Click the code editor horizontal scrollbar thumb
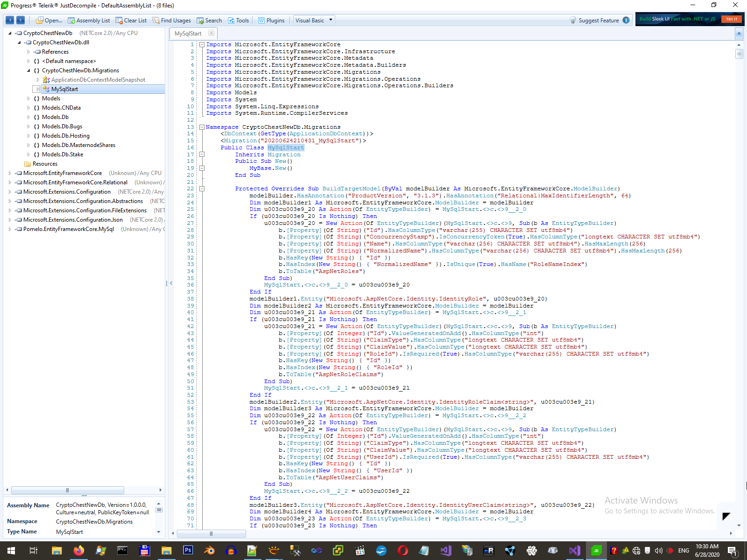The width and height of the screenshot is (747, 560). point(211,533)
